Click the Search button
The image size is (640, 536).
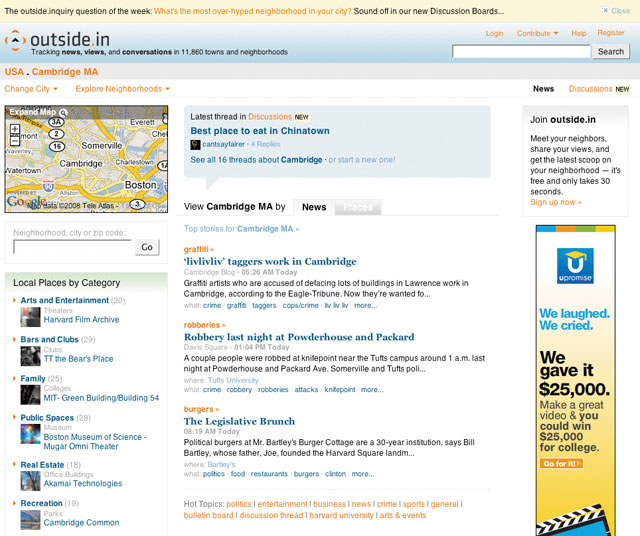611,51
